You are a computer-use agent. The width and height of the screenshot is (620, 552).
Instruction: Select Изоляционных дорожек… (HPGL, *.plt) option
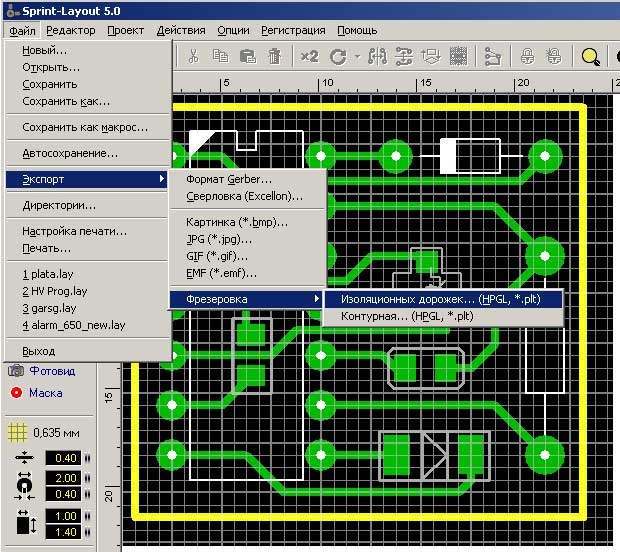tap(443, 299)
